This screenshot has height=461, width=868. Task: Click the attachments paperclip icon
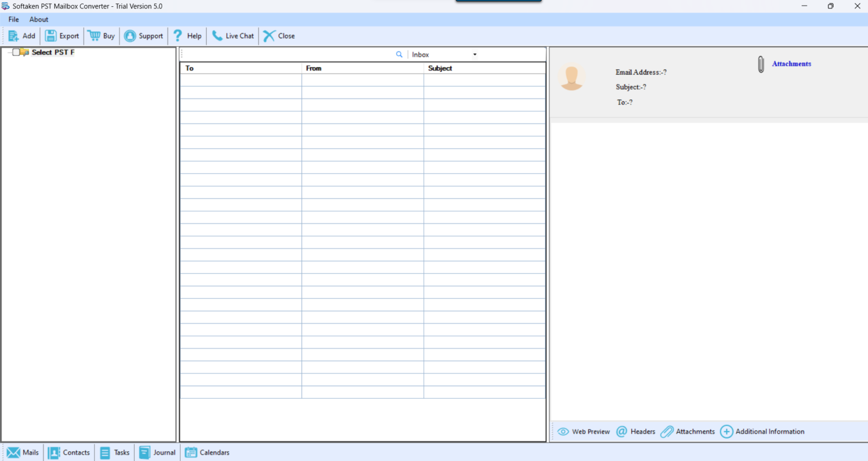761,64
